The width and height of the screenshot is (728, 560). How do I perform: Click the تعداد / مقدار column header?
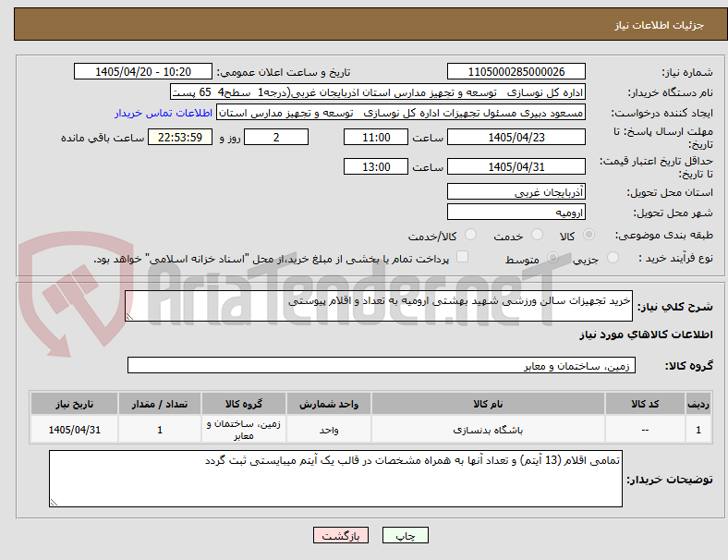(160, 404)
